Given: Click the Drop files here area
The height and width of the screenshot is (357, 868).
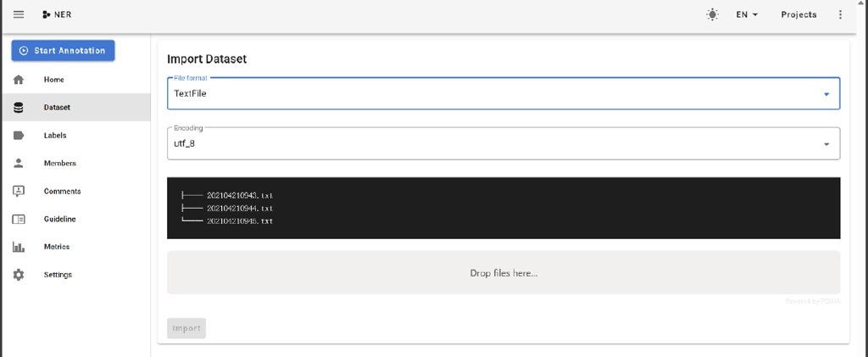Looking at the screenshot, I should (504, 273).
